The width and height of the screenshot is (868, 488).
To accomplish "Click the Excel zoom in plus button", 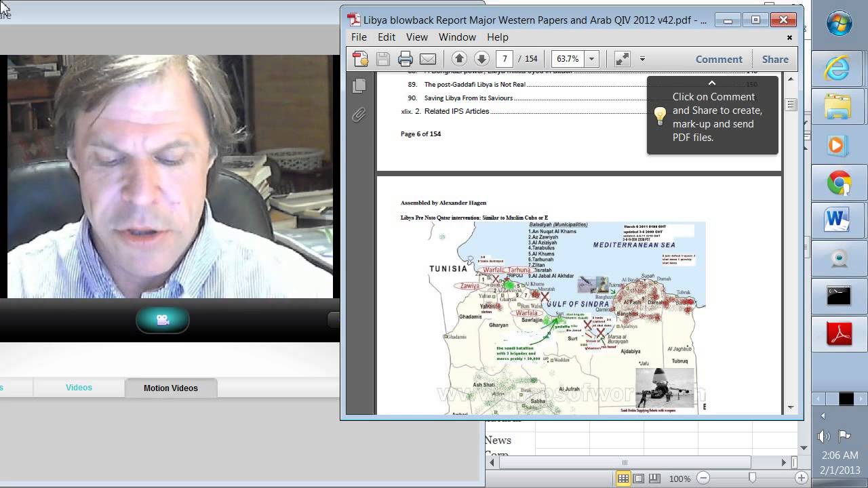I will pyautogui.click(x=801, y=479).
